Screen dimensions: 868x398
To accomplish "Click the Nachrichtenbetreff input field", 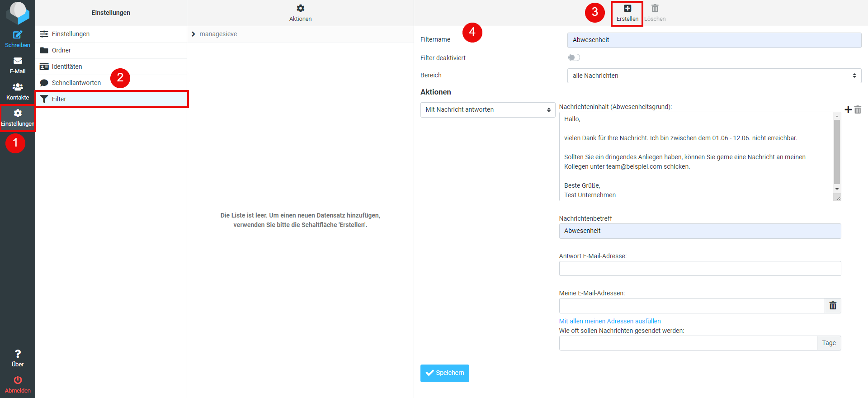I will (x=699, y=231).
